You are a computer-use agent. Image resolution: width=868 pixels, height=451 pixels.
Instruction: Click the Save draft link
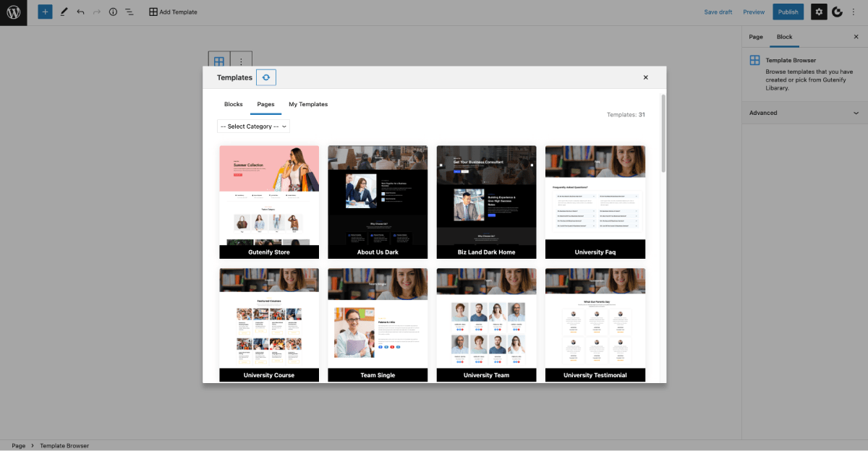coord(718,12)
